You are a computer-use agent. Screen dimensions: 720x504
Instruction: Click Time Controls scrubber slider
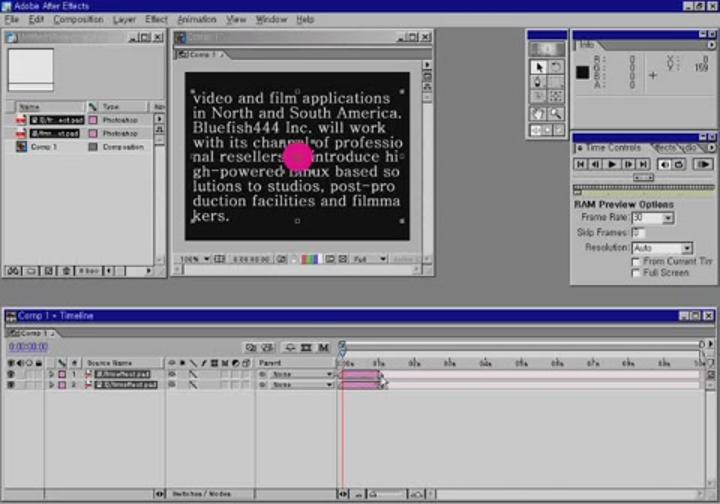point(643,177)
